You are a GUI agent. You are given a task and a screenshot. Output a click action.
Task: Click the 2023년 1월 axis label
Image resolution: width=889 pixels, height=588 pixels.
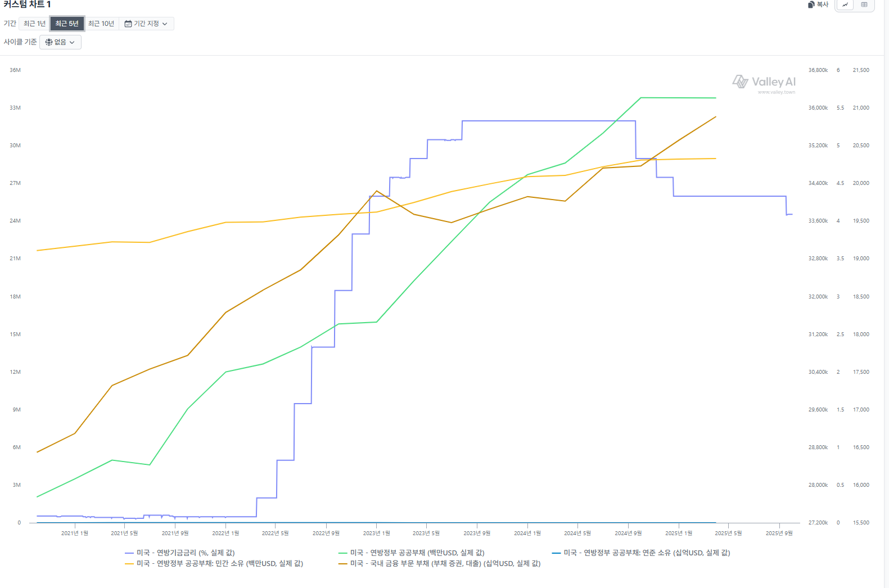tap(377, 533)
